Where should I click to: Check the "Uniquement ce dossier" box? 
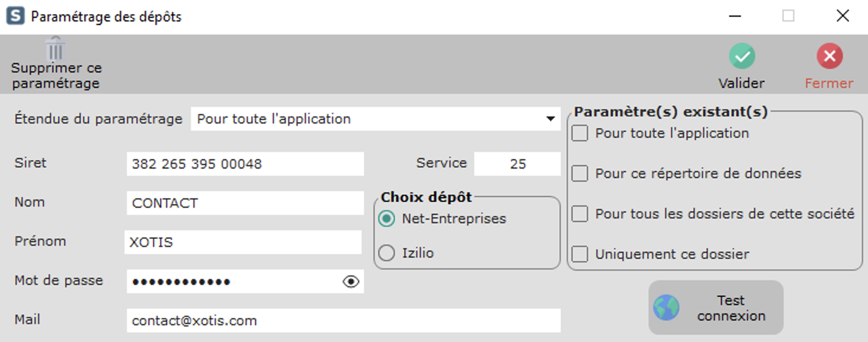click(x=579, y=254)
